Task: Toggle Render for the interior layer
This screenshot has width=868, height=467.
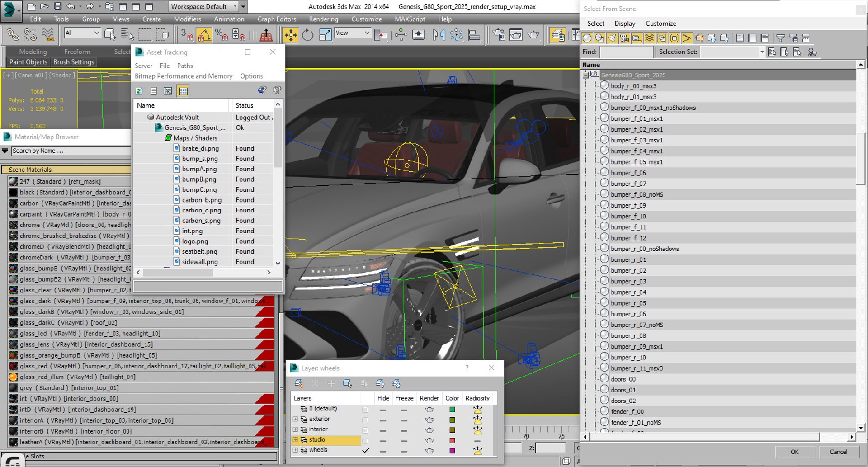Action: (429, 430)
